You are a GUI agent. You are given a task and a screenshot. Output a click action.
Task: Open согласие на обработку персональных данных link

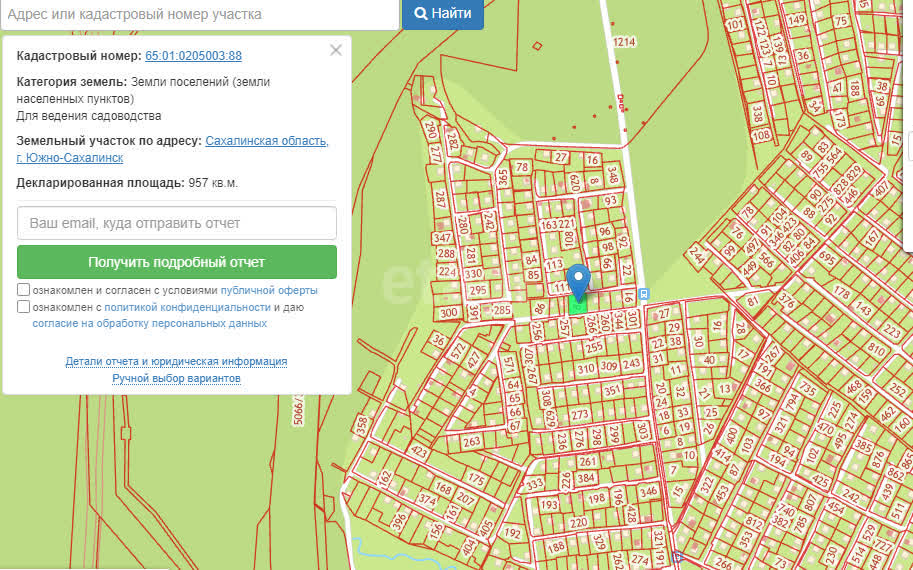(x=149, y=323)
